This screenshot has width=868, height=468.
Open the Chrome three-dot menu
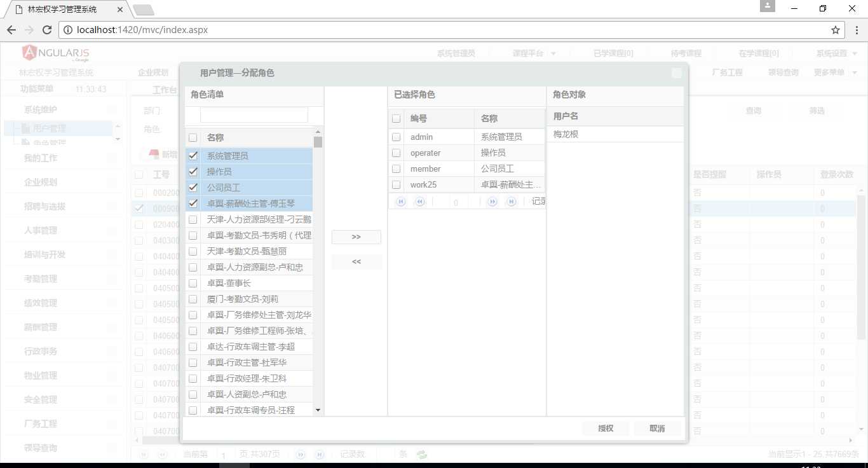pyautogui.click(x=856, y=30)
